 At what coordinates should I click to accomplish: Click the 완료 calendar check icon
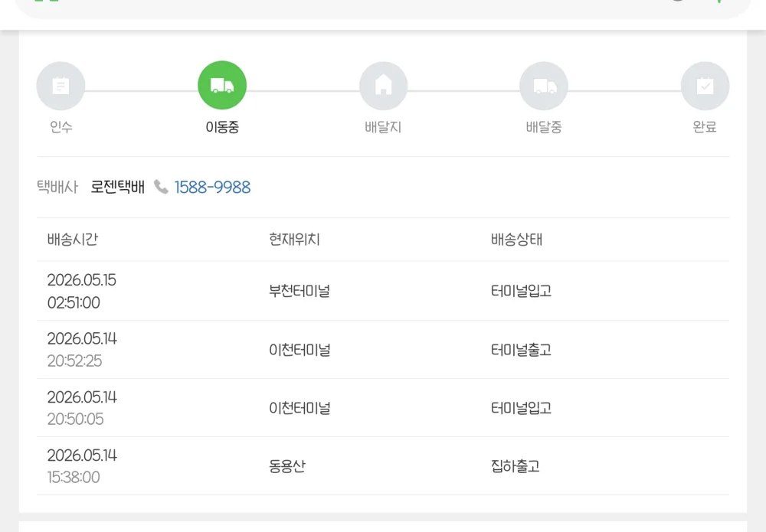tap(705, 86)
